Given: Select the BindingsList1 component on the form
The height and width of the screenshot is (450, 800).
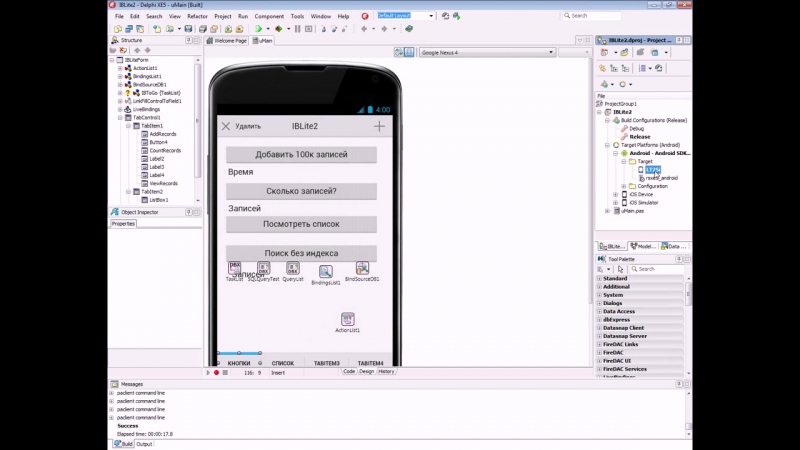Looking at the screenshot, I should click(325, 271).
